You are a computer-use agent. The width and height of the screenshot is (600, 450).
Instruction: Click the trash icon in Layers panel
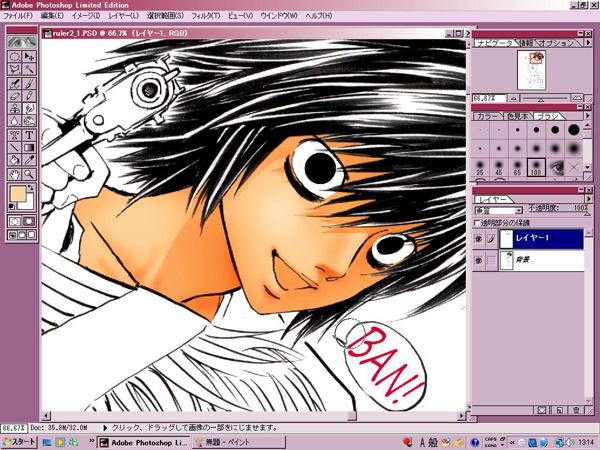(x=576, y=410)
